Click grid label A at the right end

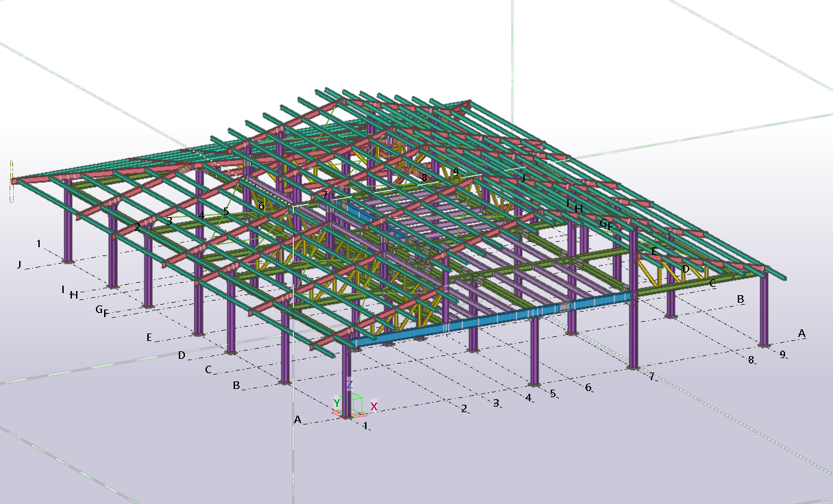click(801, 333)
